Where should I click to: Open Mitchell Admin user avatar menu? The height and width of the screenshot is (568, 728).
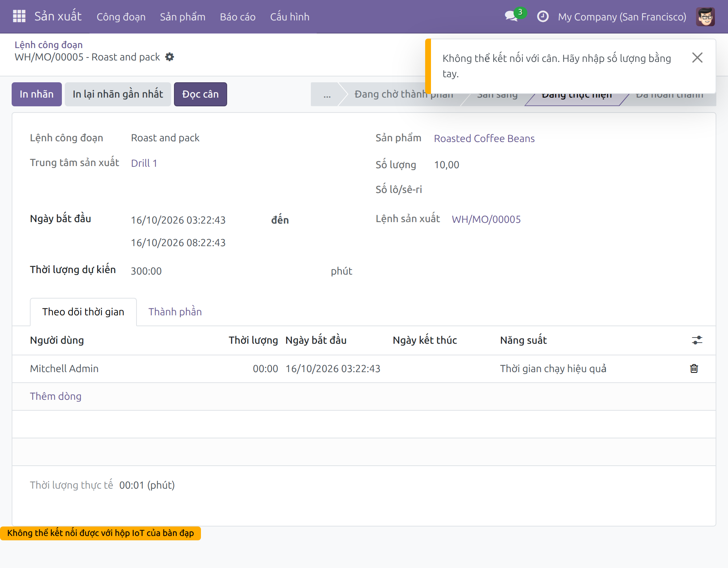click(x=705, y=17)
